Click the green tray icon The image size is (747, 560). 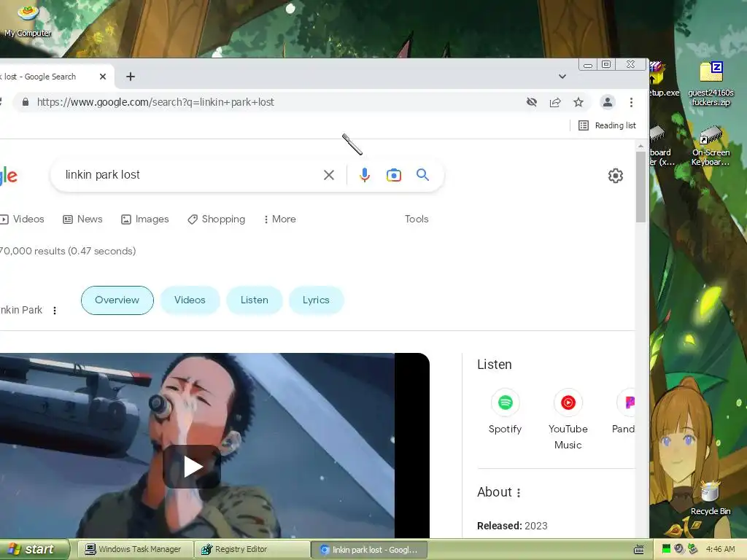pos(667,549)
